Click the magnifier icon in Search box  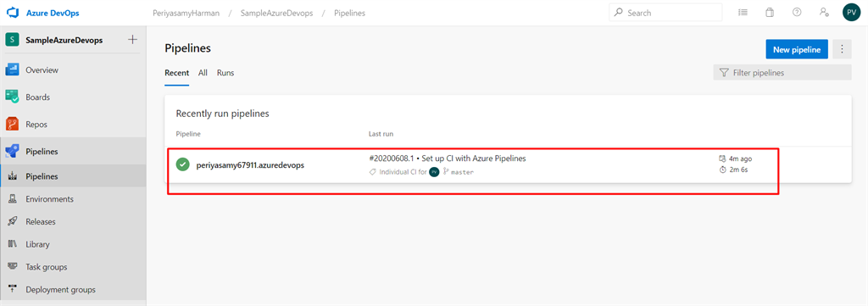click(618, 12)
